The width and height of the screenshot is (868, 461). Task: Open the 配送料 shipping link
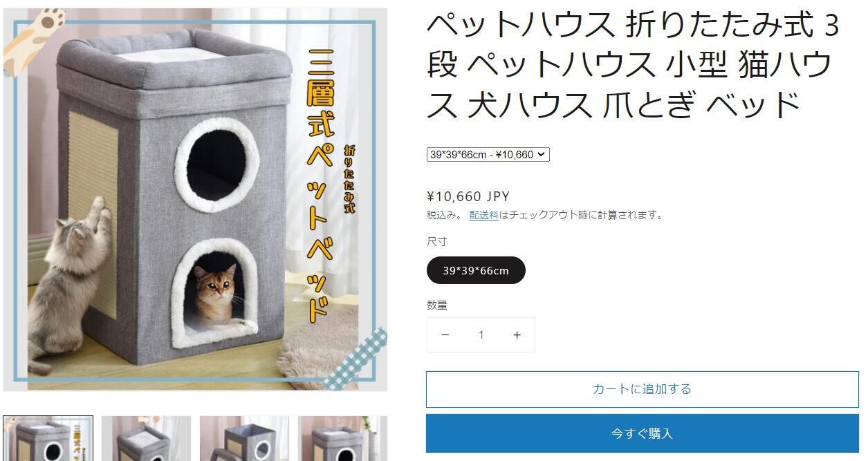click(x=483, y=215)
